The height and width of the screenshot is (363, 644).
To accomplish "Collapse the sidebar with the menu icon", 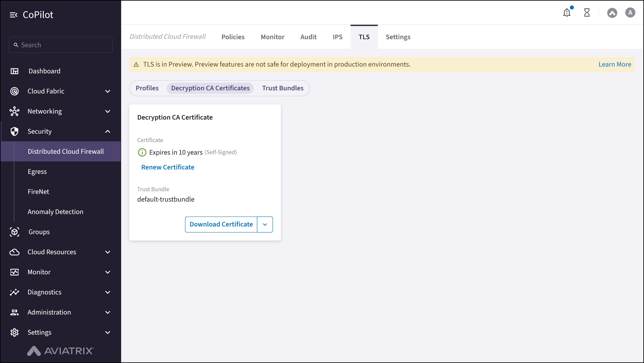I will [x=14, y=15].
